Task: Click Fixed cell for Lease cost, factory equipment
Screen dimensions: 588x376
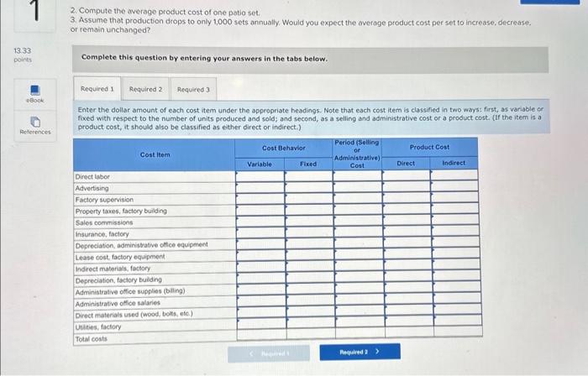Action: (x=310, y=255)
